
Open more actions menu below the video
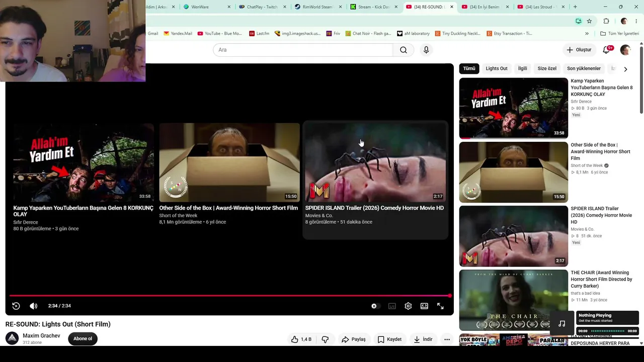(447, 339)
